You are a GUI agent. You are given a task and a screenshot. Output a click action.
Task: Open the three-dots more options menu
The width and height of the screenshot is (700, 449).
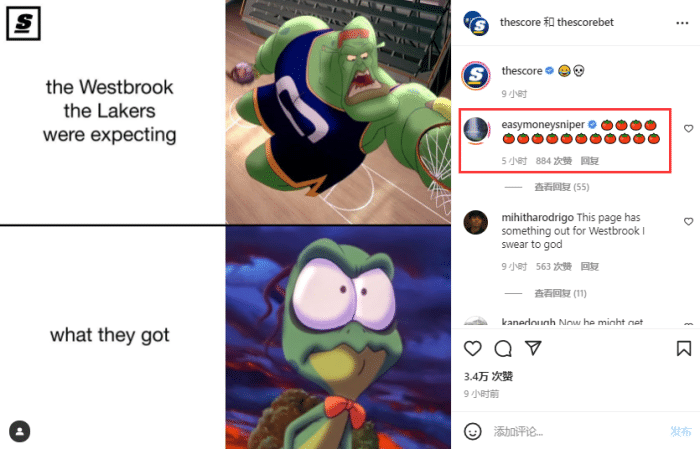pos(682,23)
